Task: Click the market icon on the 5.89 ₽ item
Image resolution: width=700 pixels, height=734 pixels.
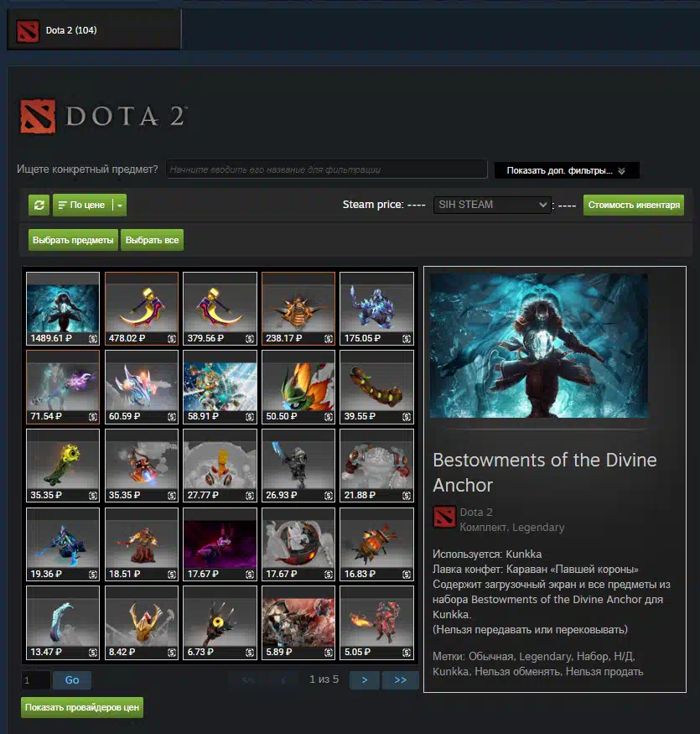Action: tap(329, 652)
